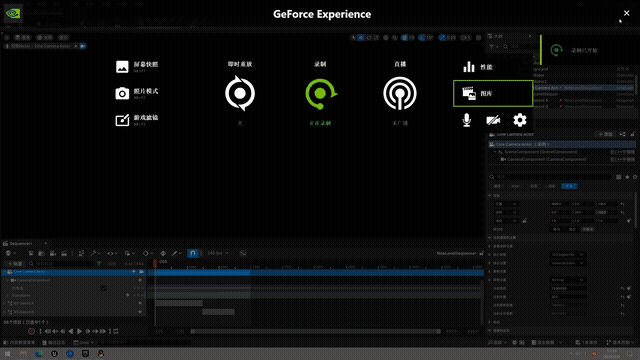This screenshot has width=640, height=360.
Task: Toggle the microphone on or off
Action: tap(467, 120)
